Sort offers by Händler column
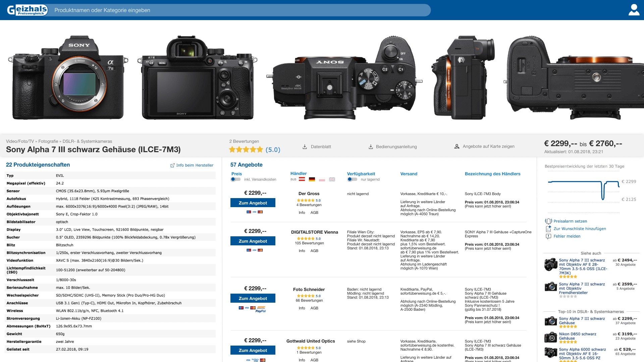644x362 pixels. coord(299,174)
